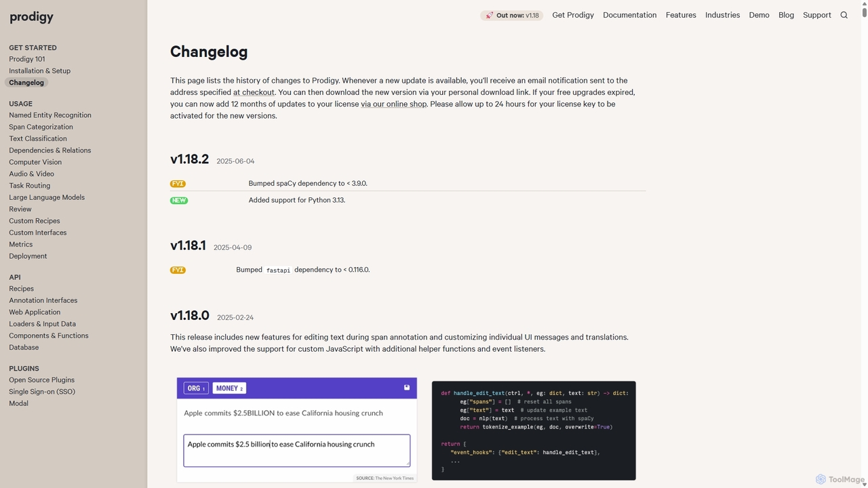Viewport: 868px width, 488px height.
Task: Open the Modal plugin page
Action: tap(18, 403)
